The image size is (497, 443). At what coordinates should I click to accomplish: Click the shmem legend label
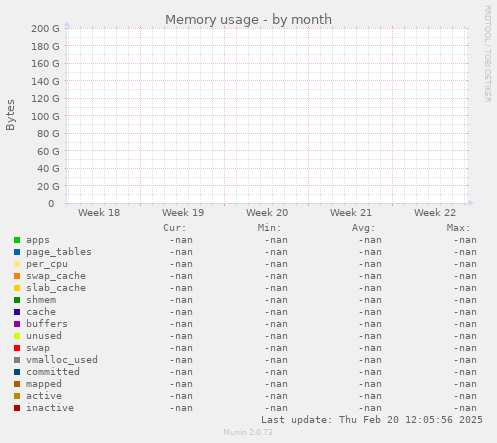coord(41,300)
